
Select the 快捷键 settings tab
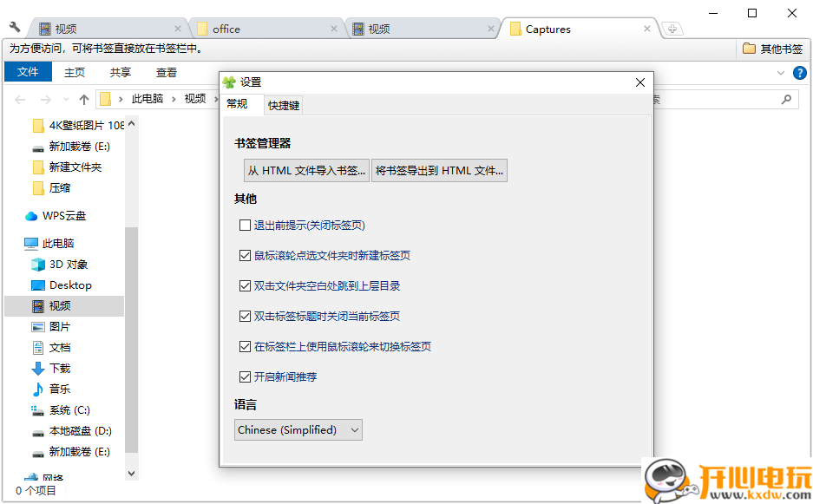tap(283, 106)
